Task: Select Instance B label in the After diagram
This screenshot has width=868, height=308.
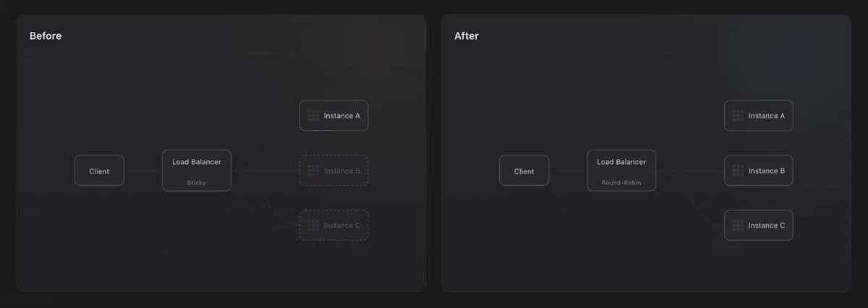Action: (x=767, y=171)
